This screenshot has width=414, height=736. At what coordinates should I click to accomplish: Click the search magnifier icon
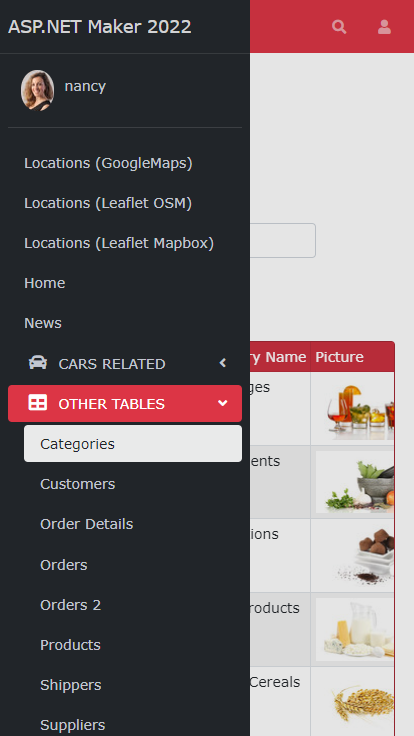pyautogui.click(x=339, y=27)
